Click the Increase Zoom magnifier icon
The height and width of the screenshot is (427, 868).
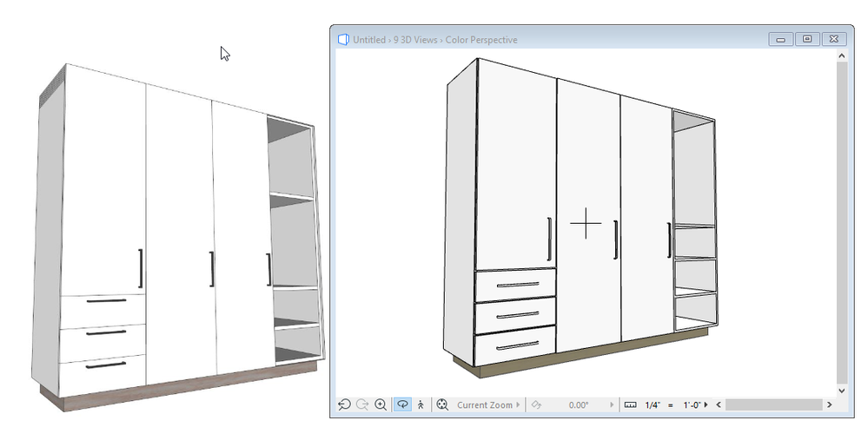[381, 404]
